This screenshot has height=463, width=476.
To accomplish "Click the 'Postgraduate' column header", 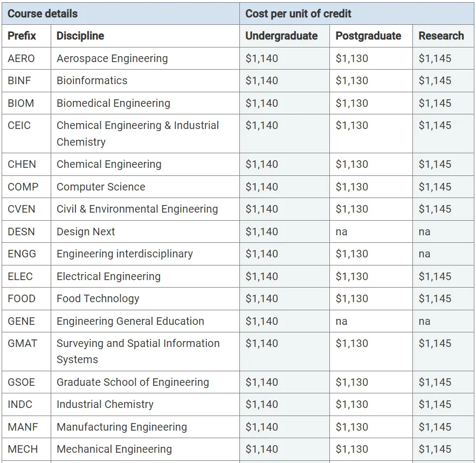I will click(x=368, y=36).
